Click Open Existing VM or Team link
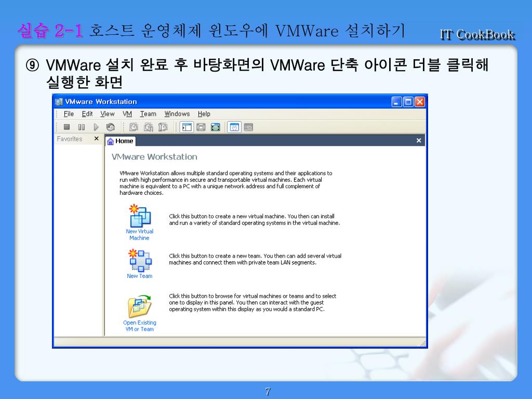The image size is (532, 399). point(139,326)
